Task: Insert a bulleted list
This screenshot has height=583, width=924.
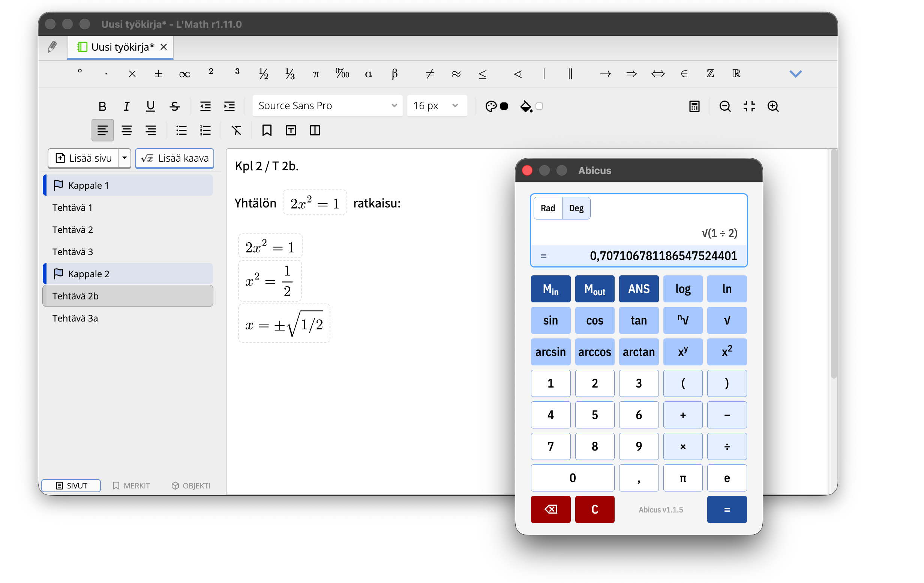Action: tap(181, 131)
